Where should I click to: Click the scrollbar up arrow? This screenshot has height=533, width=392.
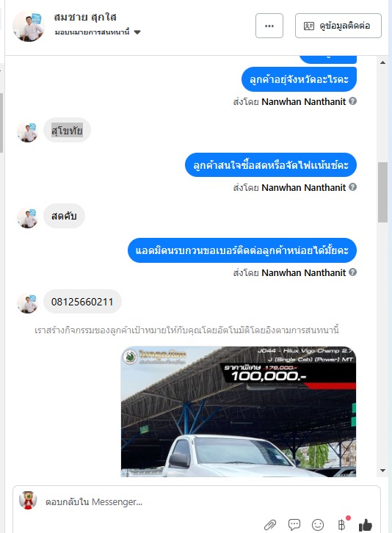click(382, 62)
